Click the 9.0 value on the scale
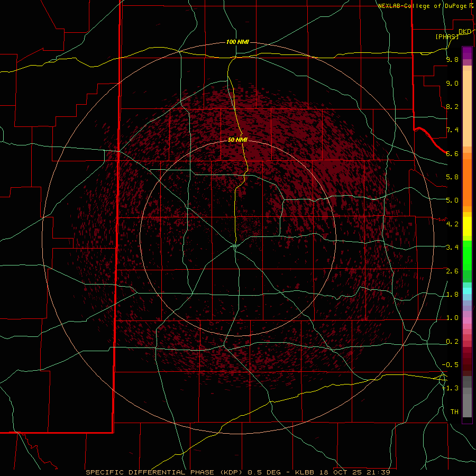476x476 pixels. click(x=452, y=83)
